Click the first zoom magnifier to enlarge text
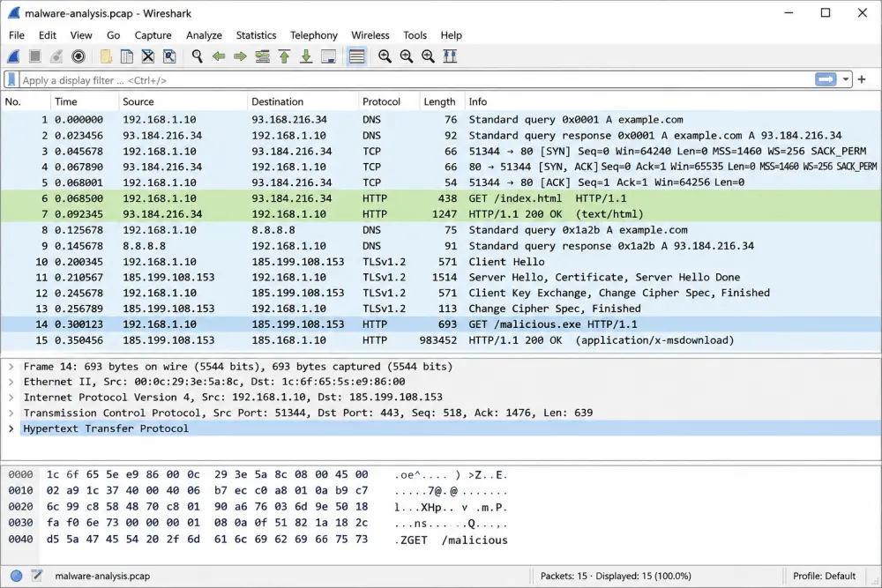882x588 pixels. pyautogui.click(x=385, y=56)
